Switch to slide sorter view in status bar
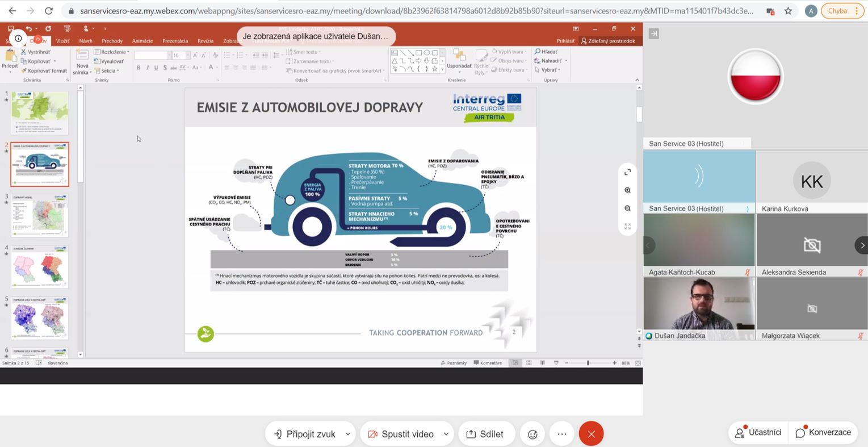868x447 pixels. point(529,363)
